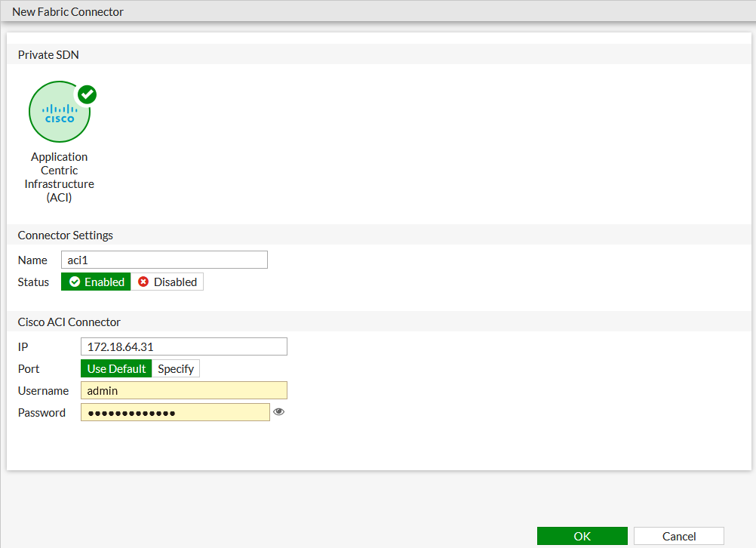Click the Username label

[44, 391]
